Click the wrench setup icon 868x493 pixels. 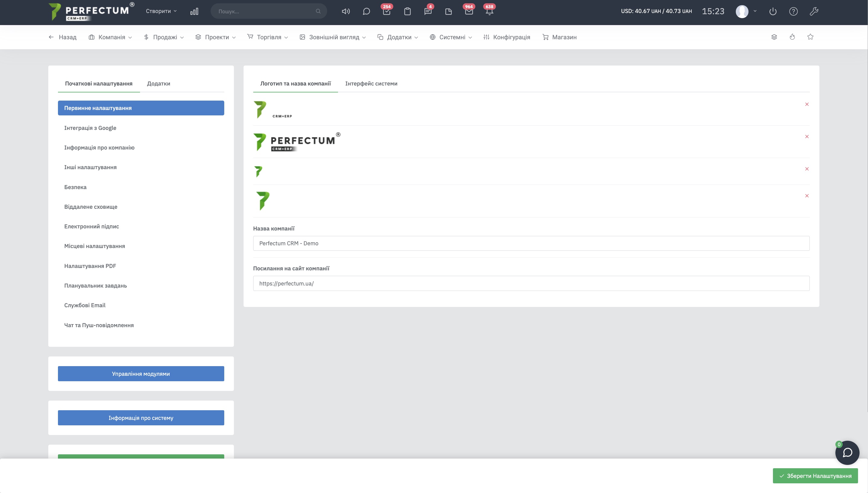814,11
